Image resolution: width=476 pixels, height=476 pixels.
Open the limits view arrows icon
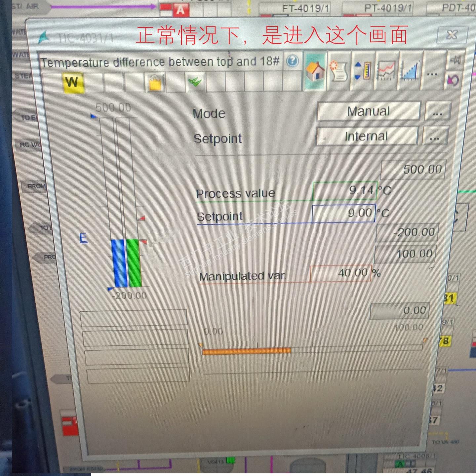[x=363, y=71]
